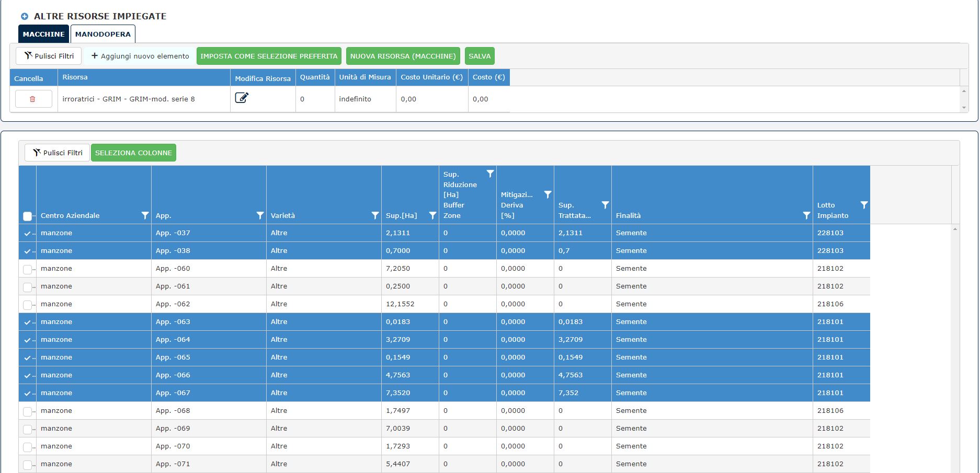Open App. column filter icon
The height and width of the screenshot is (473, 980).
[260, 215]
